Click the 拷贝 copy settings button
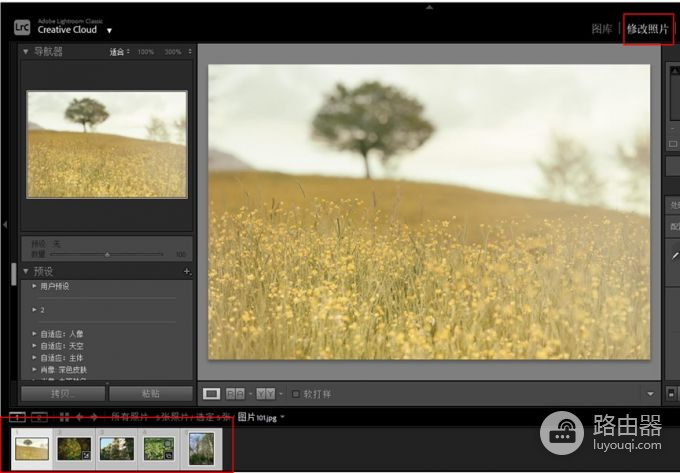680x473 pixels. (63, 394)
